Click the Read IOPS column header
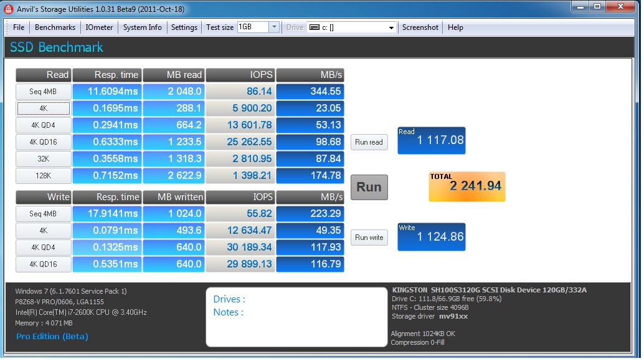644x361 pixels. tap(240, 75)
